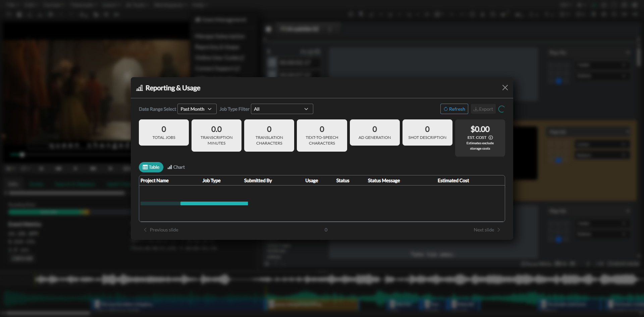Click the Estimated Cost column header

pyautogui.click(x=453, y=180)
